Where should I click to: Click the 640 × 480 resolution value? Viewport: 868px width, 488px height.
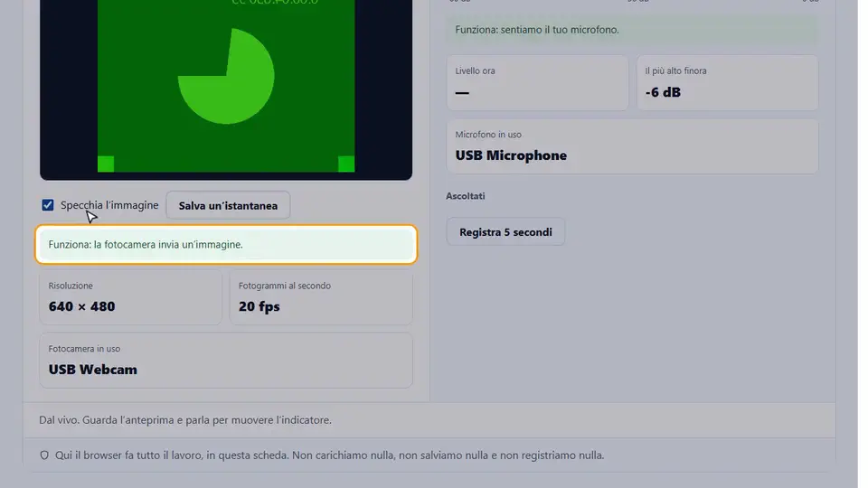coord(82,306)
